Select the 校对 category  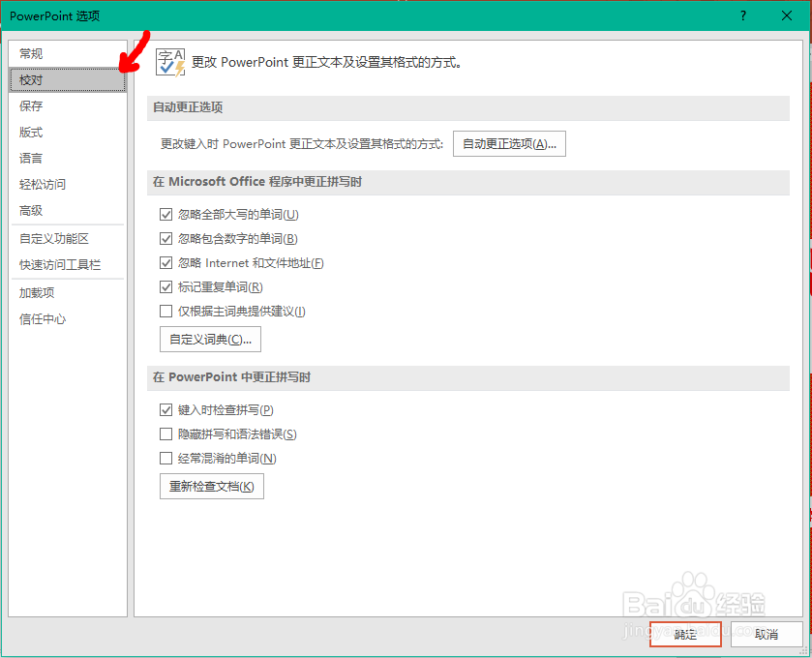tap(68, 80)
